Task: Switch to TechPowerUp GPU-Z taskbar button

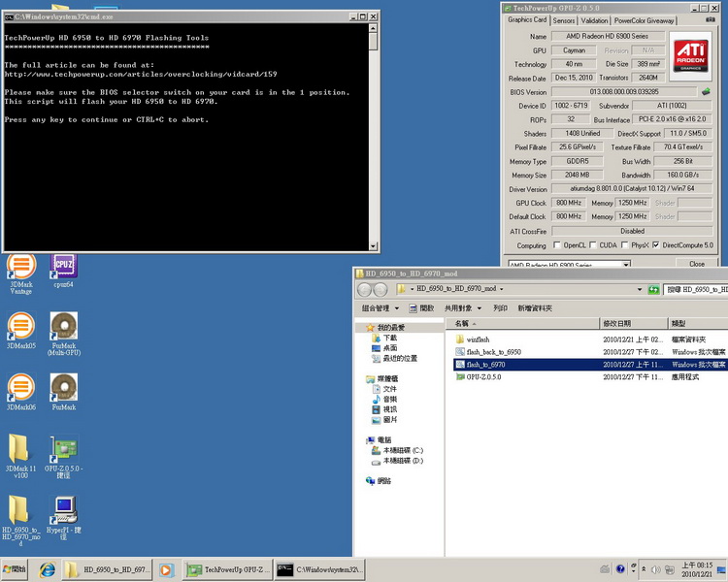Action: (227, 569)
